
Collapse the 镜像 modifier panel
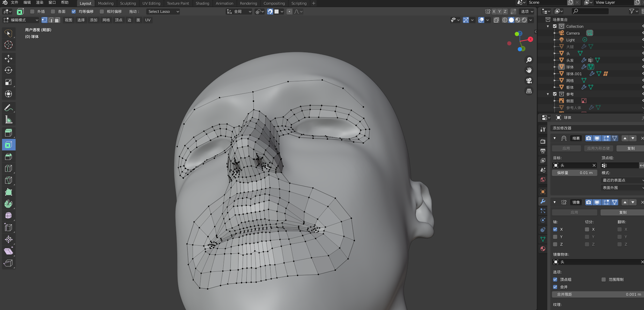pos(555,202)
